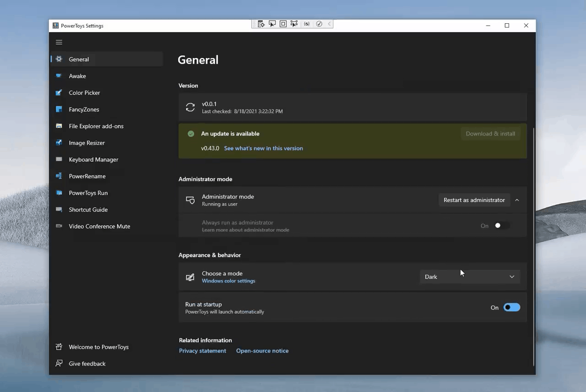This screenshot has height=392, width=586.
Task: Click the v0.0.1 version text
Action: pyautogui.click(x=209, y=104)
